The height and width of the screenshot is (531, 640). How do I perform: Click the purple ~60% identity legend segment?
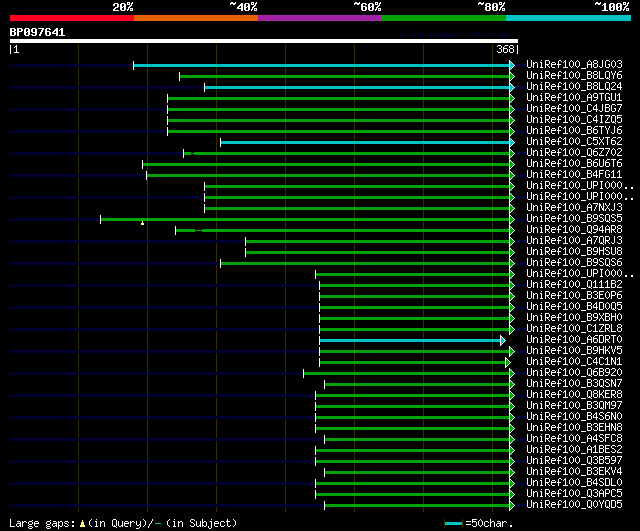(320, 18)
